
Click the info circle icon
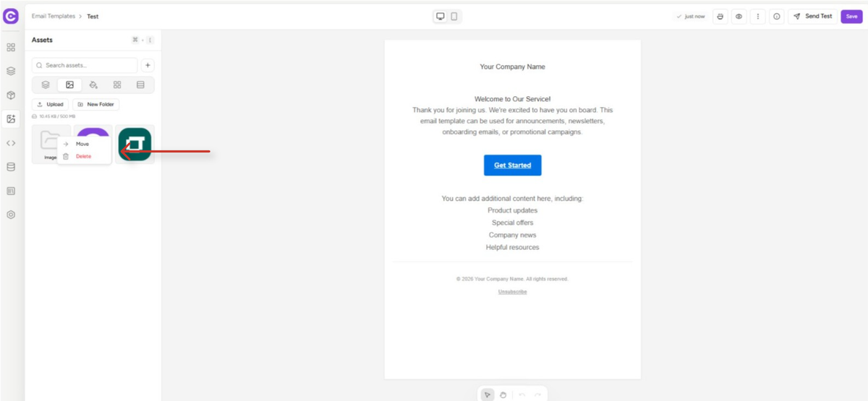click(x=777, y=16)
